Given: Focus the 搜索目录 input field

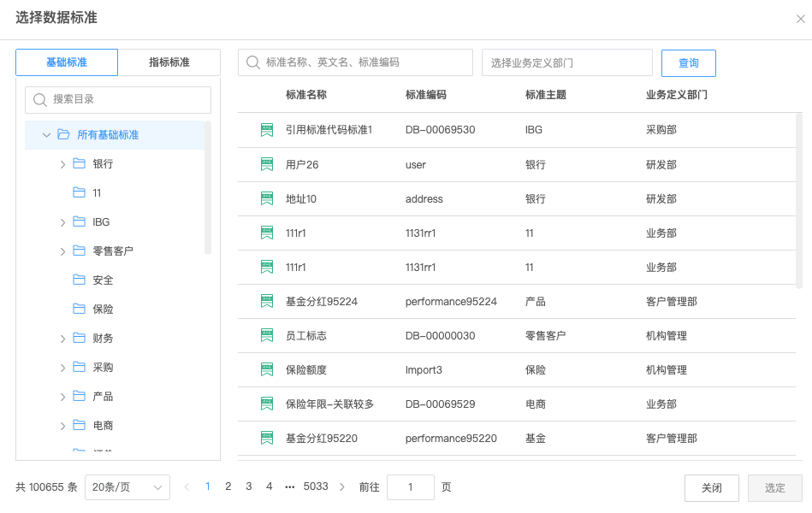Looking at the screenshot, I should pos(118,99).
